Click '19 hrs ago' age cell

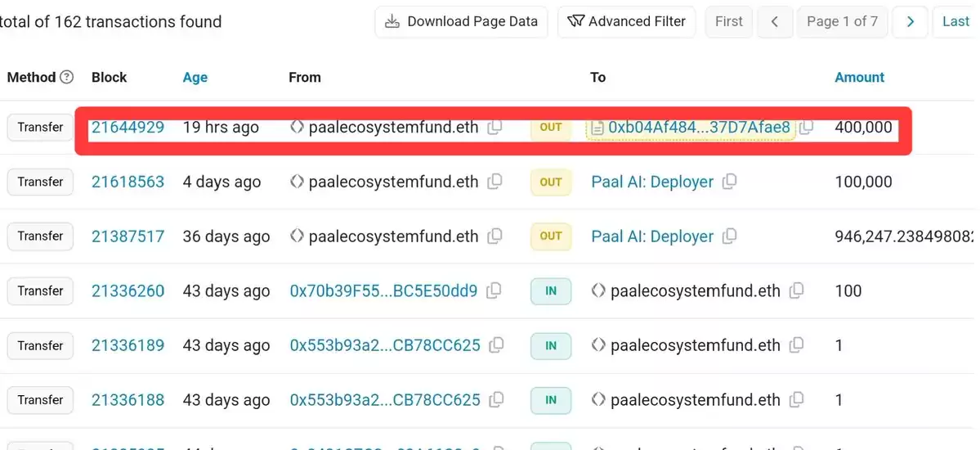point(221,128)
